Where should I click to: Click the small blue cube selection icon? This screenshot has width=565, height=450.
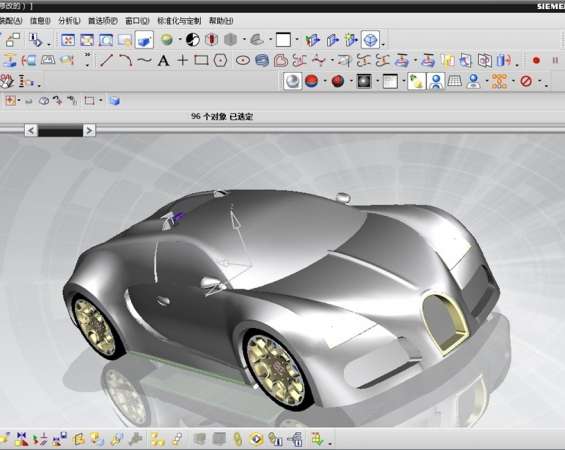(x=115, y=101)
